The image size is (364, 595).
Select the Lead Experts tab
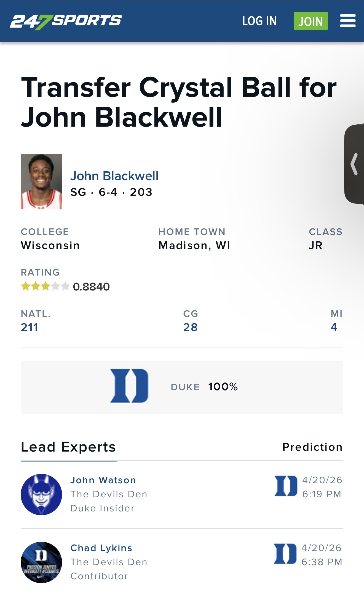68,447
